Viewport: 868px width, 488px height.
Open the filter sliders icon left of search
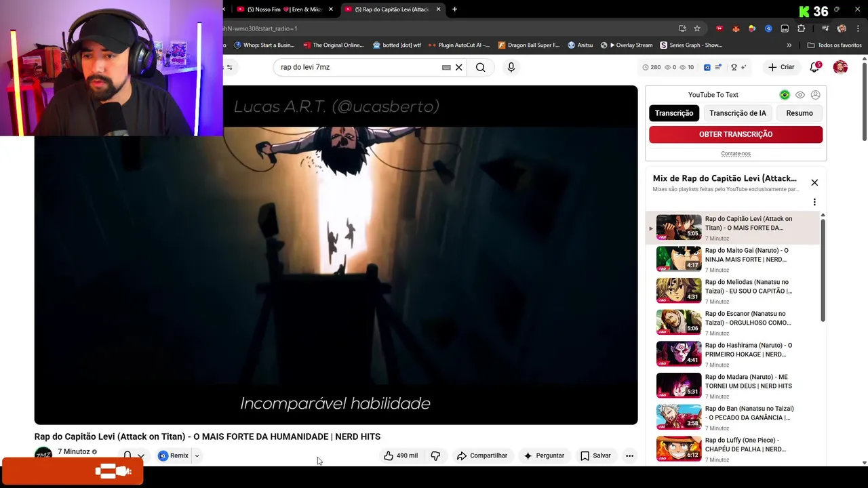coord(229,67)
